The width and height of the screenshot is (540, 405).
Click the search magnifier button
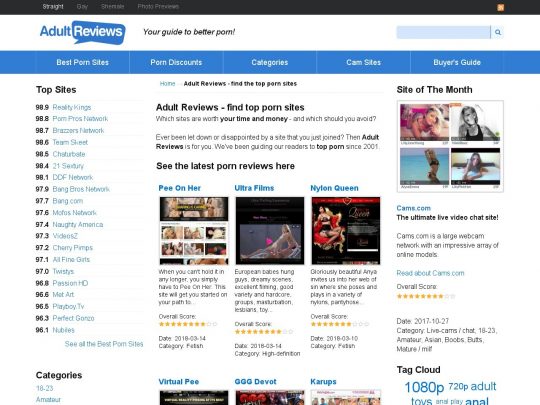497,32
